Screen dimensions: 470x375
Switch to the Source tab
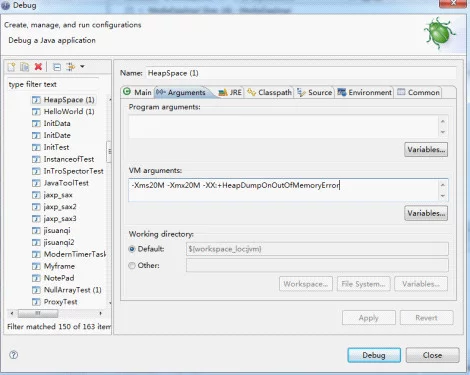pyautogui.click(x=315, y=92)
